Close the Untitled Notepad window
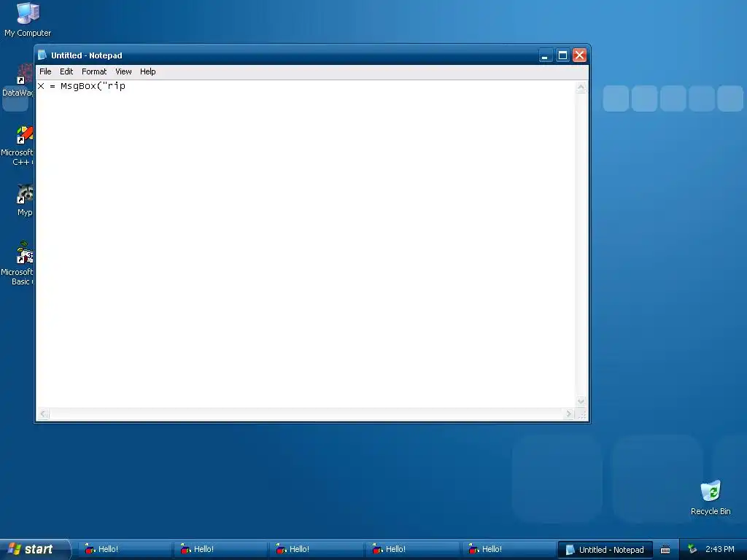Screen dimensions: 747x560 tap(579, 55)
